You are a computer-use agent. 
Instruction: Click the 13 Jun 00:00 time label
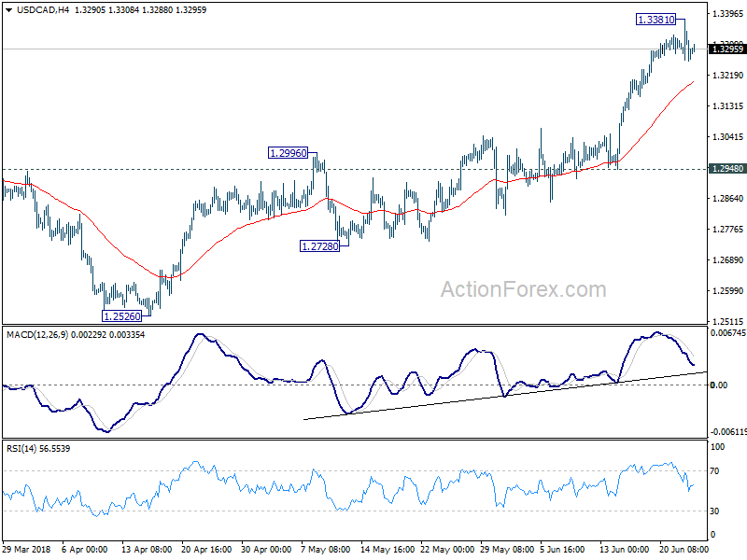coord(624,549)
